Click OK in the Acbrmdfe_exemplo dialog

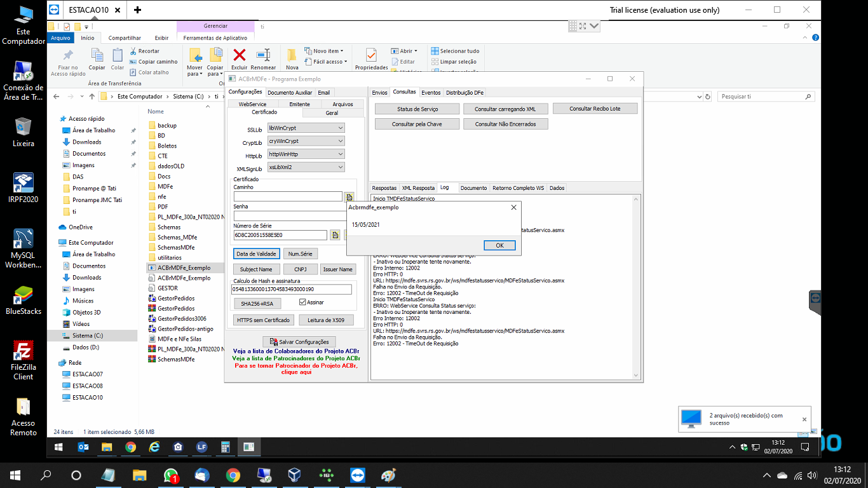499,245
